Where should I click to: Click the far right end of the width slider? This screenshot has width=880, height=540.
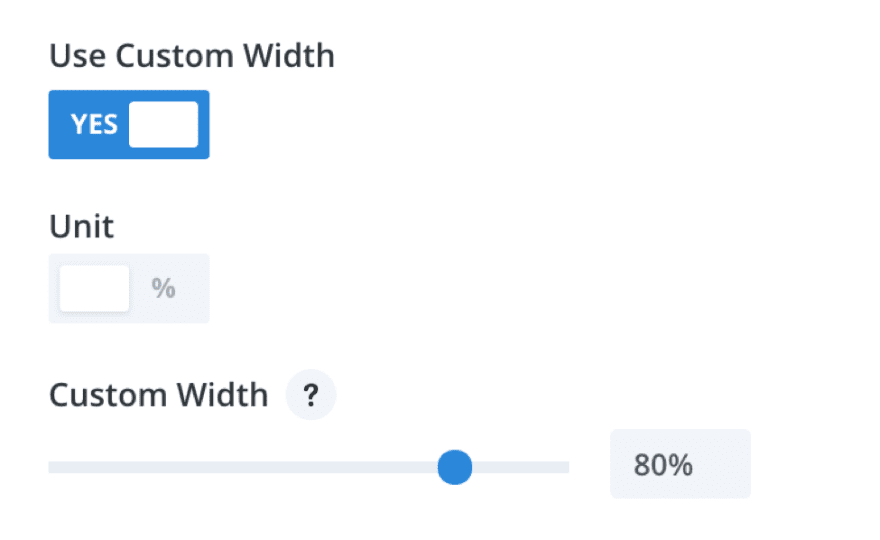click(565, 467)
